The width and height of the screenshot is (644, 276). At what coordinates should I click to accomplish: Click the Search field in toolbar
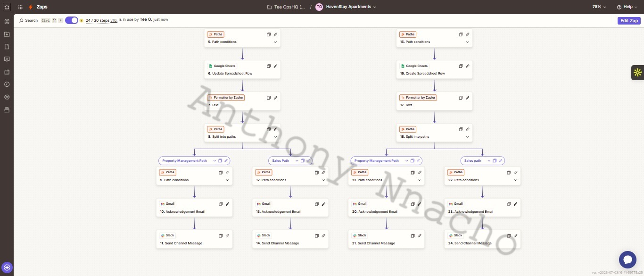[28, 20]
